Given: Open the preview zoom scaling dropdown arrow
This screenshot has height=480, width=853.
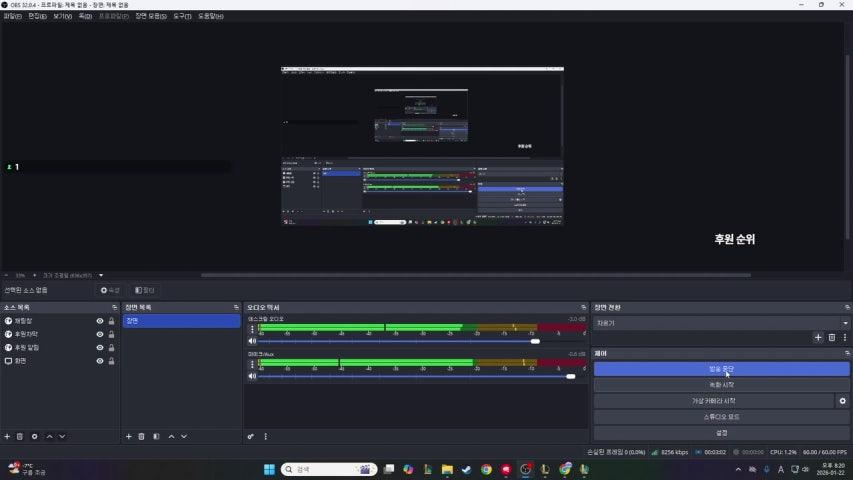Looking at the screenshot, I should point(101,275).
